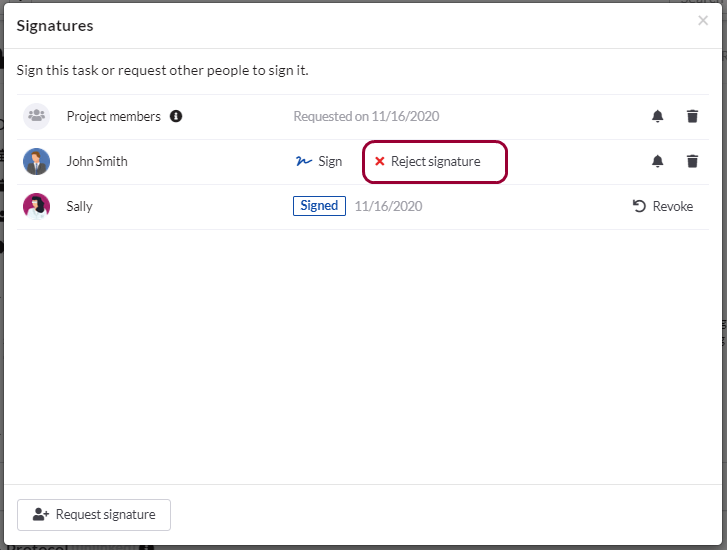Delete the Project members signature request
This screenshot has height=550, width=727.
pyautogui.click(x=692, y=116)
